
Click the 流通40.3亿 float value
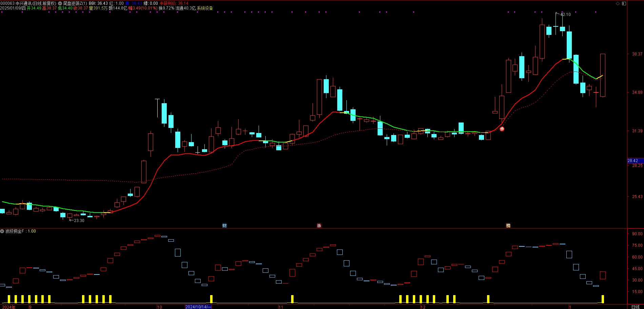coord(185,8)
